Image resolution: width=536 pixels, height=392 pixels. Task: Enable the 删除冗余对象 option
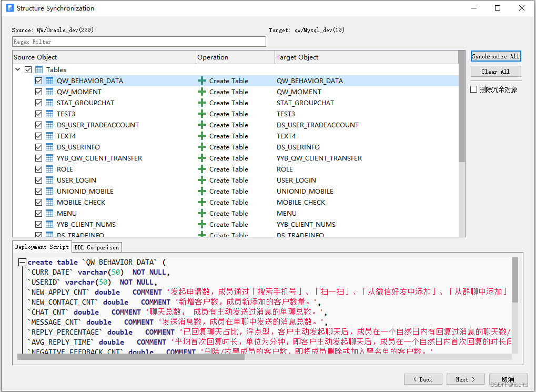(x=472, y=89)
